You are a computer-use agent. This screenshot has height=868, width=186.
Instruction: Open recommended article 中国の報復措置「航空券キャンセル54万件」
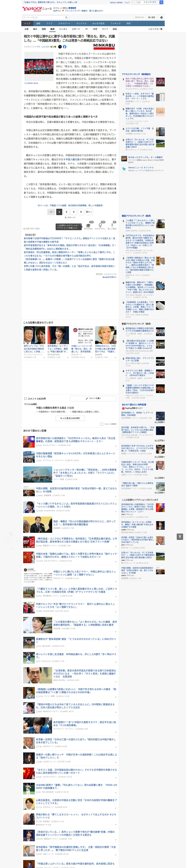(76, 455)
